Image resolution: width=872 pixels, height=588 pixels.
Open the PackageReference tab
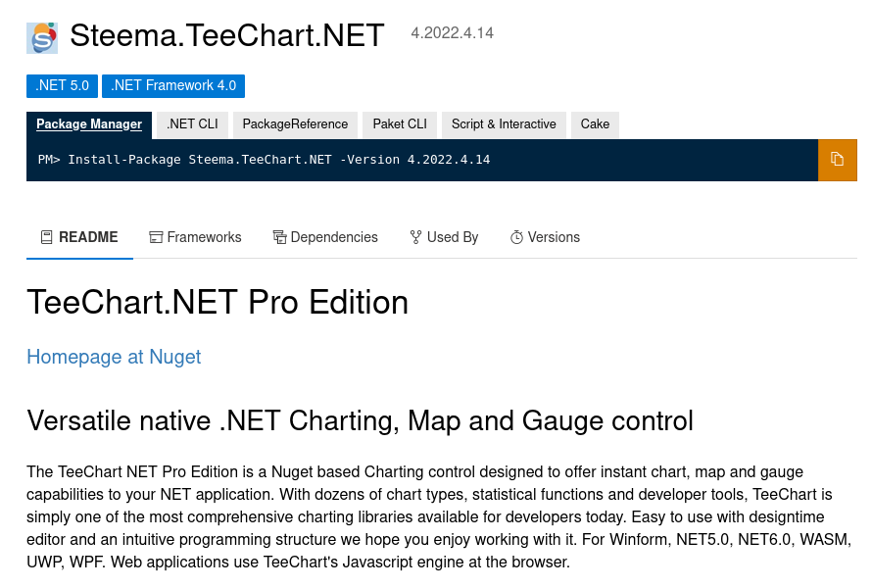click(x=295, y=124)
